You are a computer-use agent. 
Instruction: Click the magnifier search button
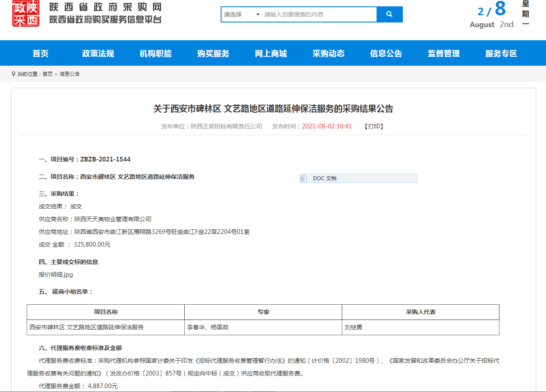pos(389,14)
